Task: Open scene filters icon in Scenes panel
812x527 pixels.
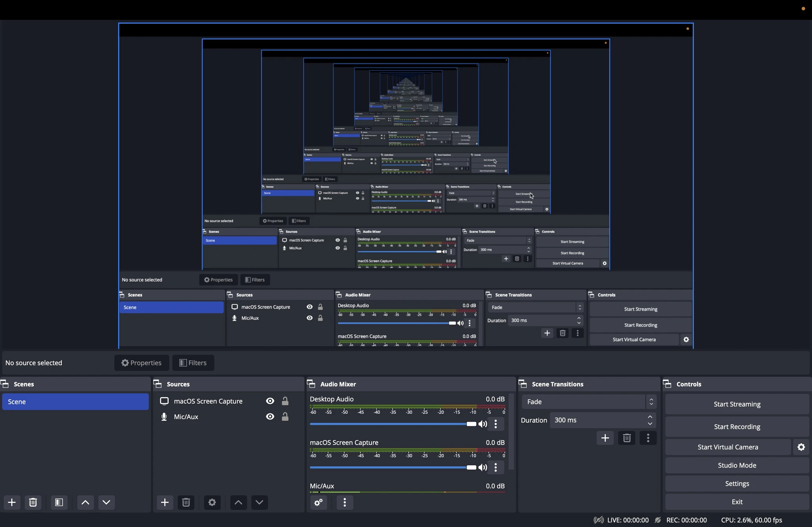Action: [59, 502]
